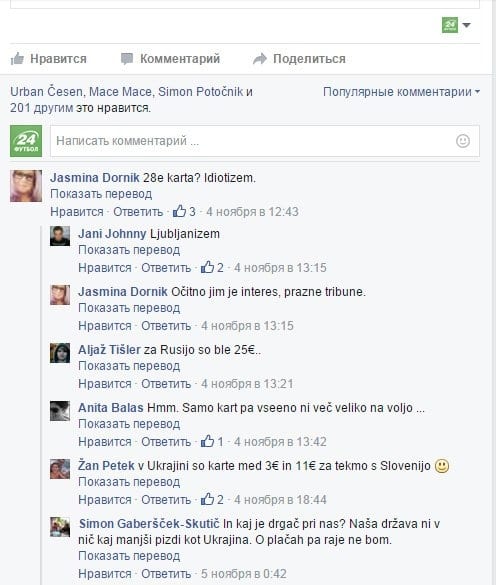Viewport: 496px width, 585px height.
Task: Like Simon Gaberšček-Skutič's comment
Action: click(104, 573)
